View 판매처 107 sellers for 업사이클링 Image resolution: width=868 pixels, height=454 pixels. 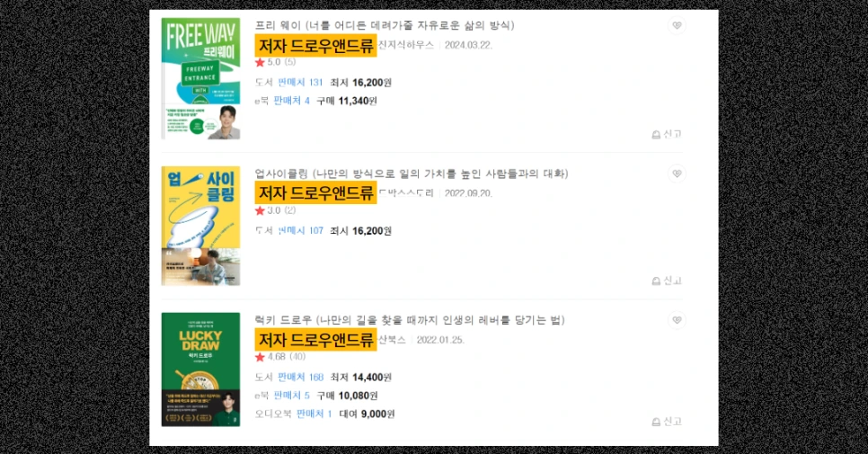coord(301,230)
